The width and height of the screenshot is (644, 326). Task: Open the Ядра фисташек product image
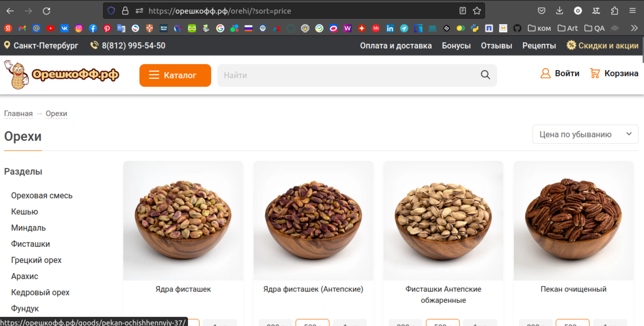[x=183, y=221]
